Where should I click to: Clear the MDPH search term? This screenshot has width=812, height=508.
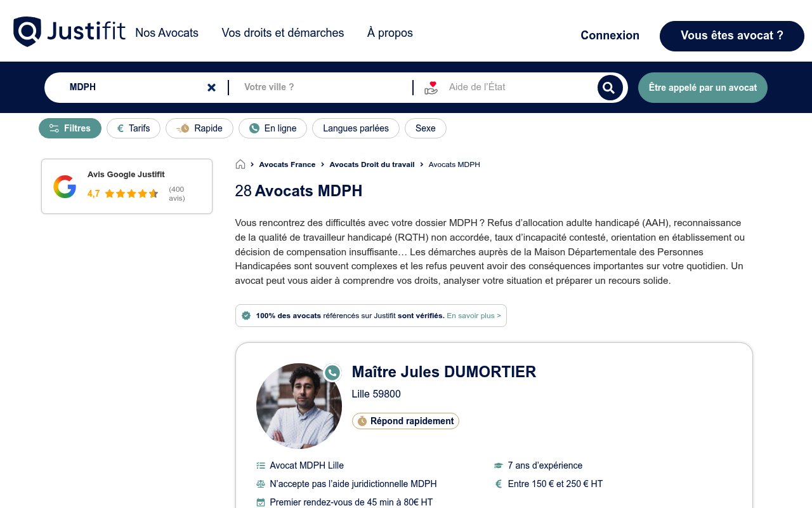(211, 88)
